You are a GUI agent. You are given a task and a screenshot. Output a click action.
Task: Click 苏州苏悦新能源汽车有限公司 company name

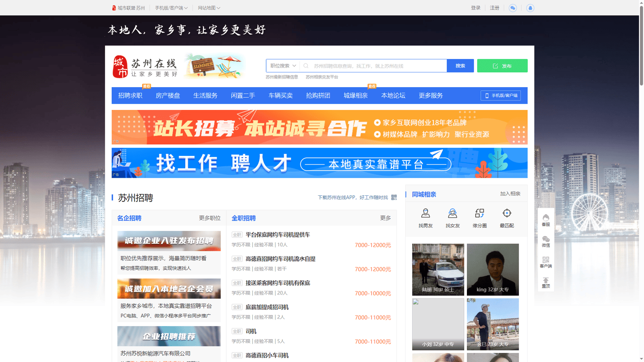[156, 354]
